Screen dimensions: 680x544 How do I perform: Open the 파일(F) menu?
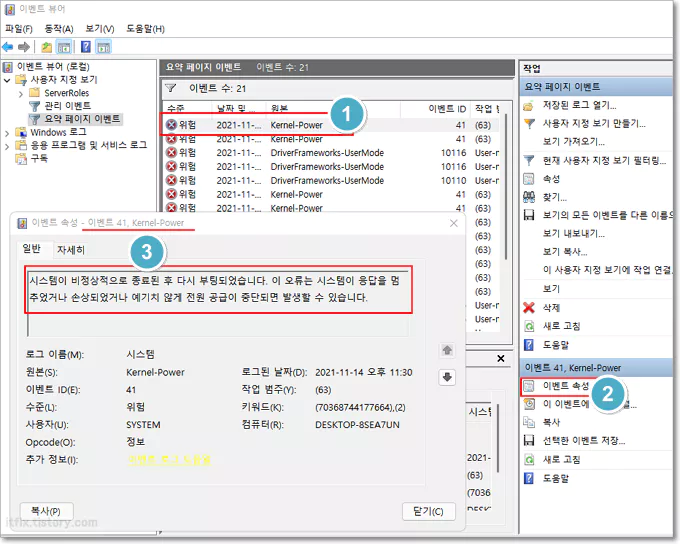click(19, 29)
